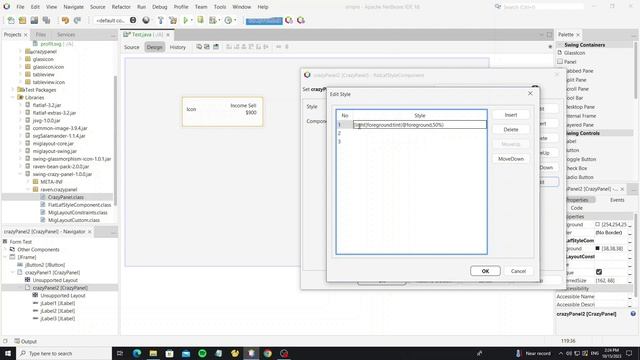Switch to the Source view tab
This screenshot has width=640, height=360.
[x=131, y=47]
